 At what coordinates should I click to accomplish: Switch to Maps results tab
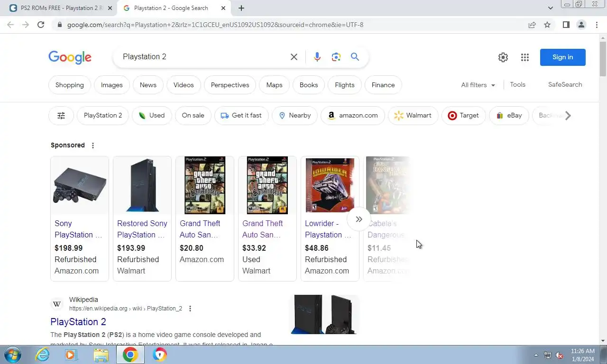(x=274, y=85)
